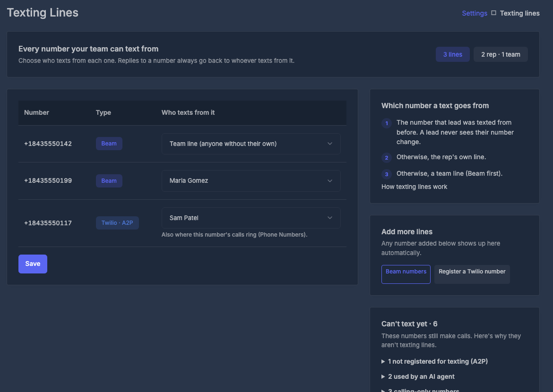The height and width of the screenshot is (392, 553).
Task: Click 'Every number your team can text from' heading
Action: [x=88, y=49]
